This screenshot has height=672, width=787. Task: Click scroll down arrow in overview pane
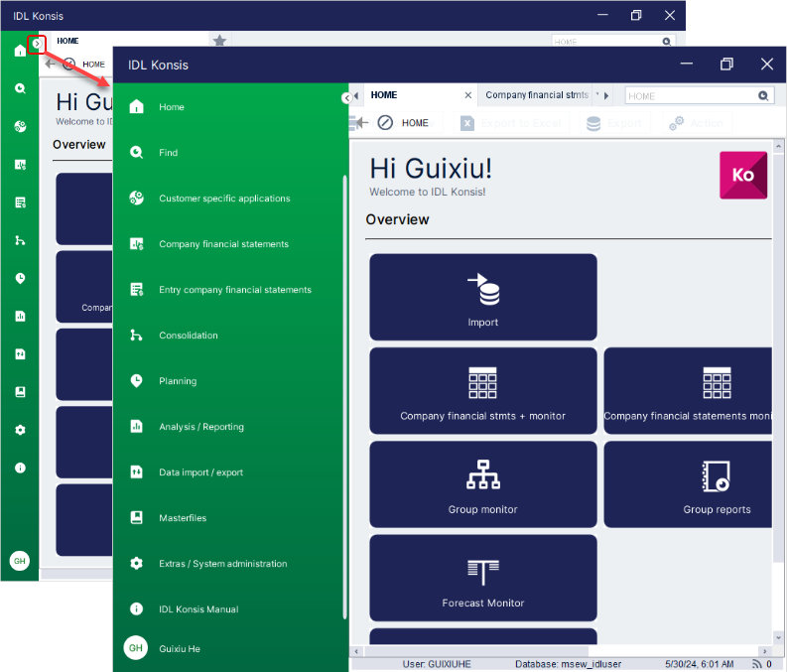point(778,638)
